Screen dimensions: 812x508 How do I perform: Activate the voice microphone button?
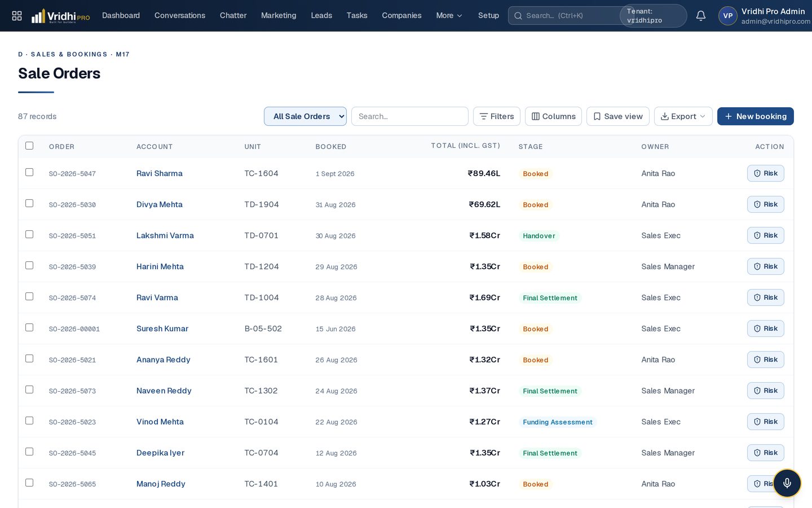coord(787,483)
